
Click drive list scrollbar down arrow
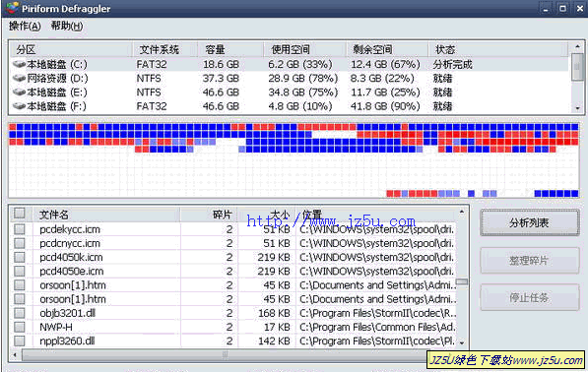577,108
